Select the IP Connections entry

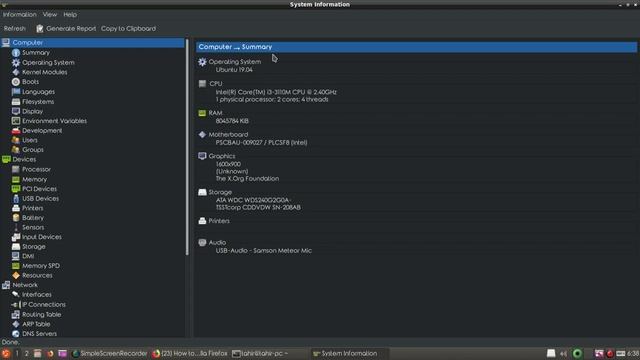(44, 304)
